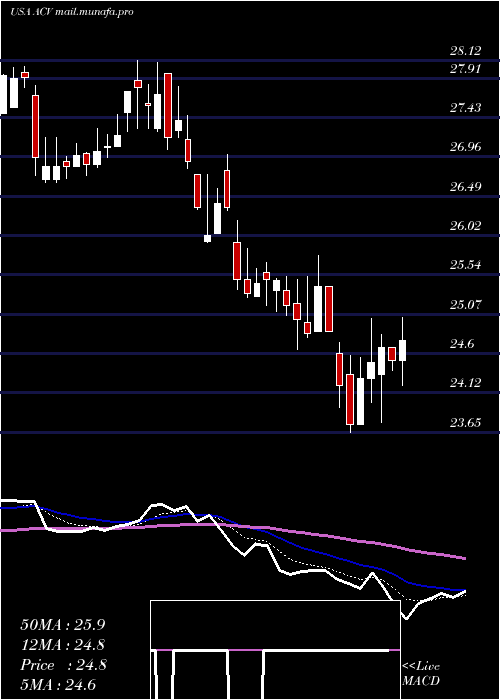
Task: Select the 23.65 price level label
Action: 466,422
